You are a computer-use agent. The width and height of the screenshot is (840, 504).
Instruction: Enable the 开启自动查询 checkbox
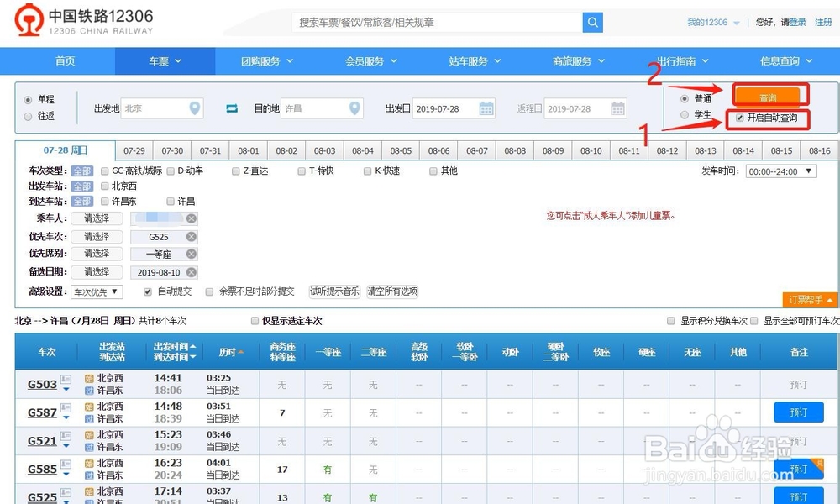[738, 118]
